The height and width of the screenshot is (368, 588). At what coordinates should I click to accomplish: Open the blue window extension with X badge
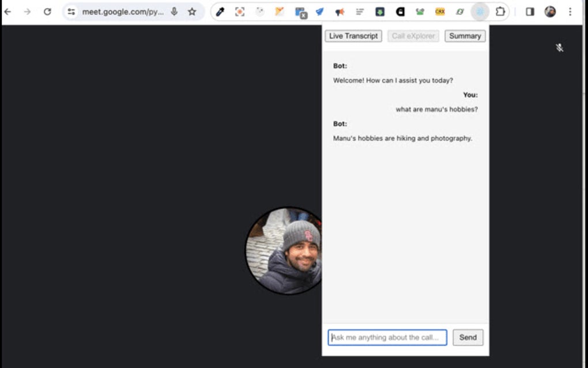coord(301,12)
